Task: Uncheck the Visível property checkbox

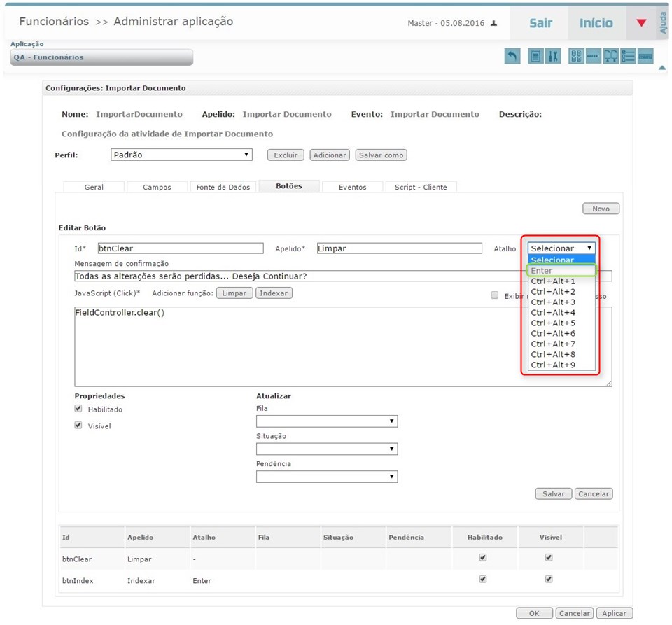Action: 78,426
